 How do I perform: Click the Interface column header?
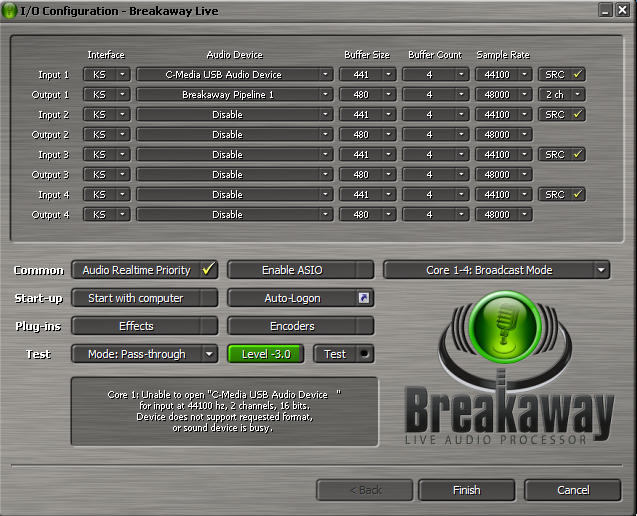click(106, 55)
